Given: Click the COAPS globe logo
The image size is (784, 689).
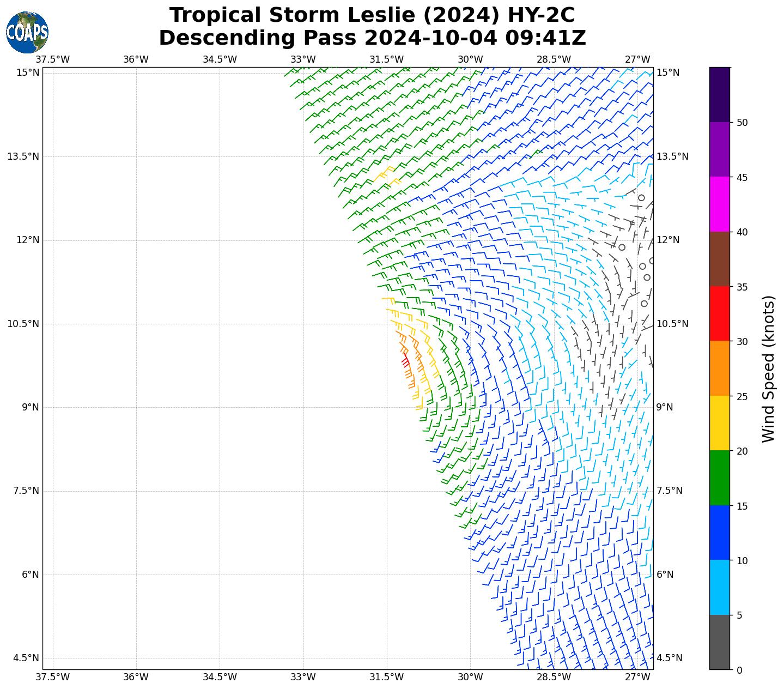Looking at the screenshot, I should point(27,32).
